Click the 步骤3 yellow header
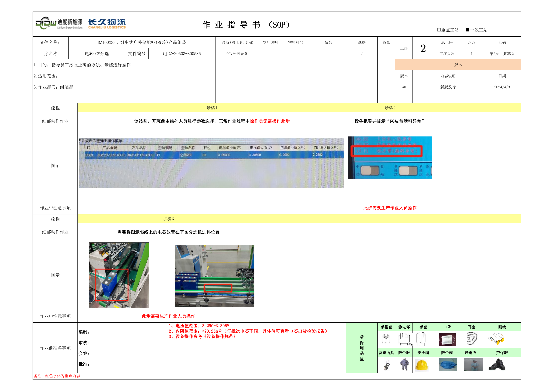 point(168,219)
